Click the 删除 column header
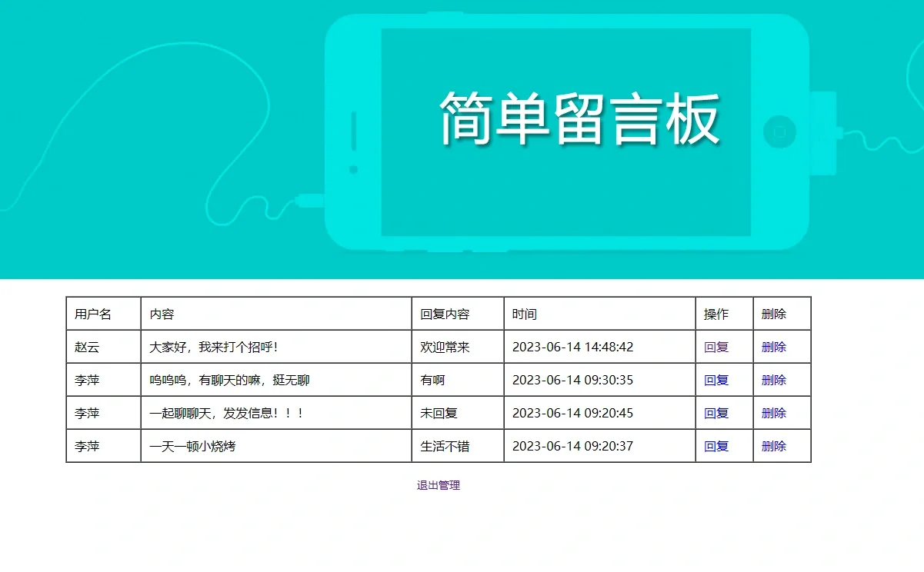This screenshot has height=572, width=924. [x=772, y=314]
